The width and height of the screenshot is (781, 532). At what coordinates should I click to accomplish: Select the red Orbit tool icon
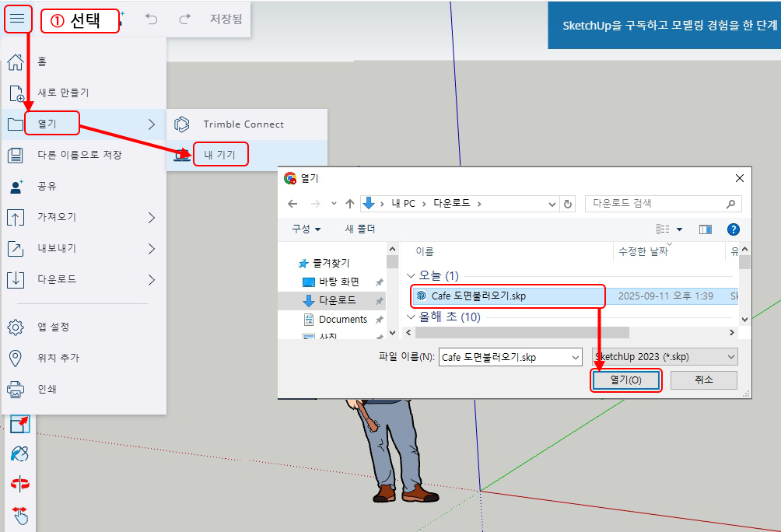click(x=20, y=484)
